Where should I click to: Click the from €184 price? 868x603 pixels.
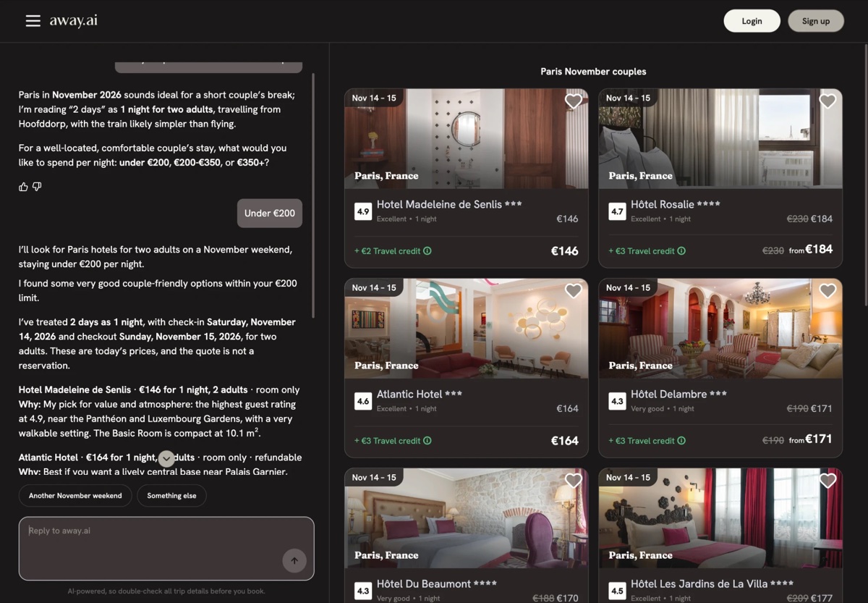(x=811, y=250)
